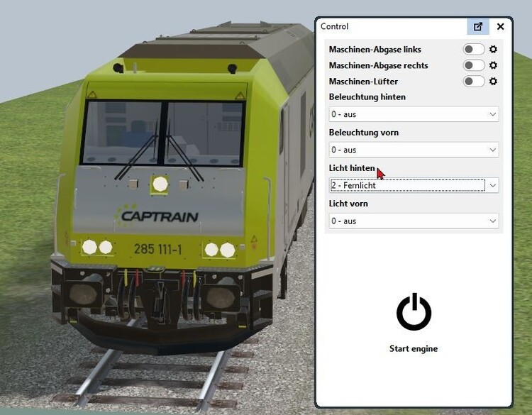
Task: Click the Control window title
Action: click(334, 26)
